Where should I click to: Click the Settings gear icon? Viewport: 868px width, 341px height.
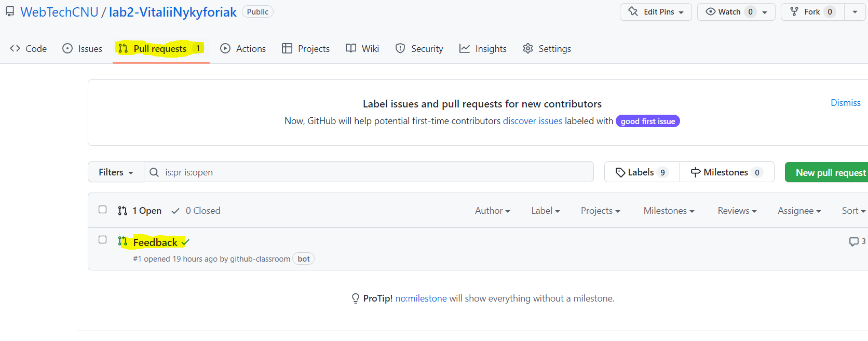click(528, 48)
